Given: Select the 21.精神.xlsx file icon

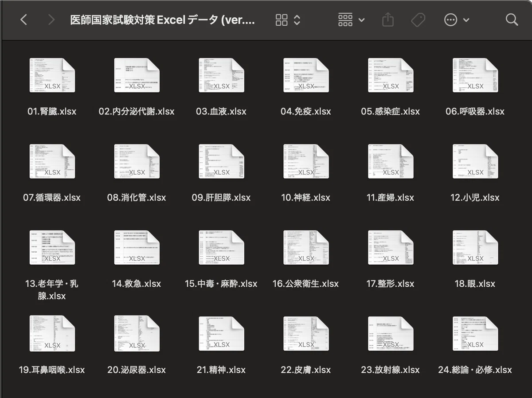Looking at the screenshot, I should (x=221, y=333).
